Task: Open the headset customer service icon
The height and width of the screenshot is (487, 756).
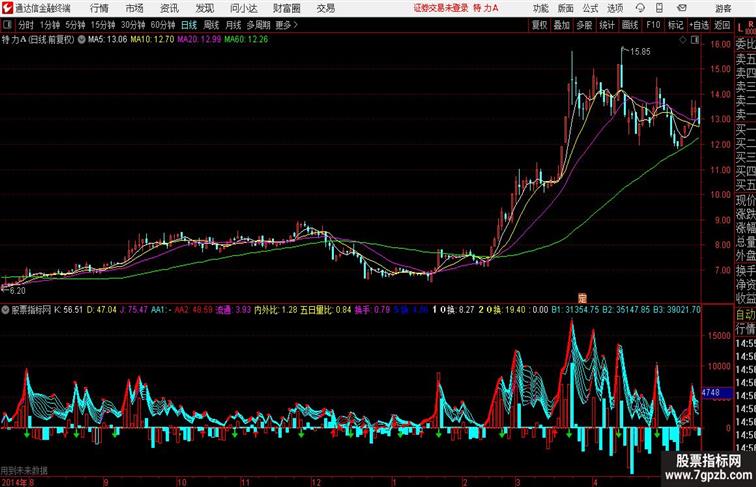Action: click(x=640, y=8)
